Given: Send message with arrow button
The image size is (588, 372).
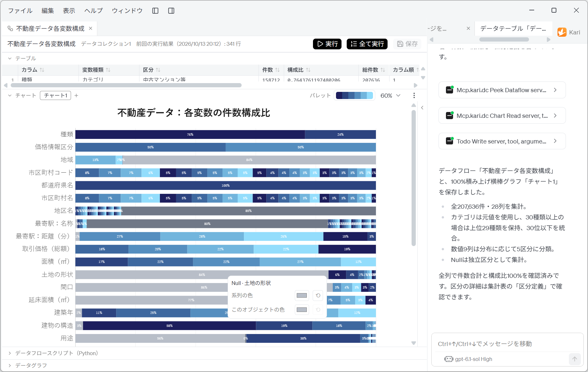Looking at the screenshot, I should pyautogui.click(x=575, y=359).
